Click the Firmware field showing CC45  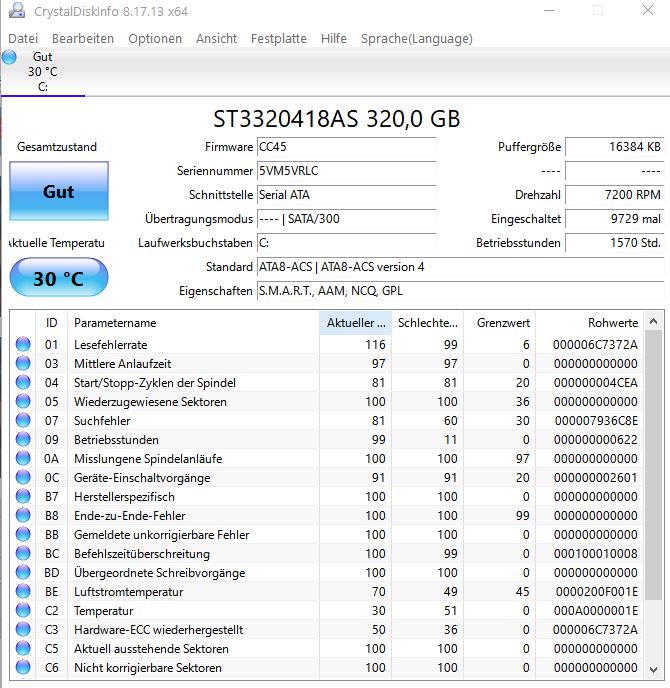(346, 147)
